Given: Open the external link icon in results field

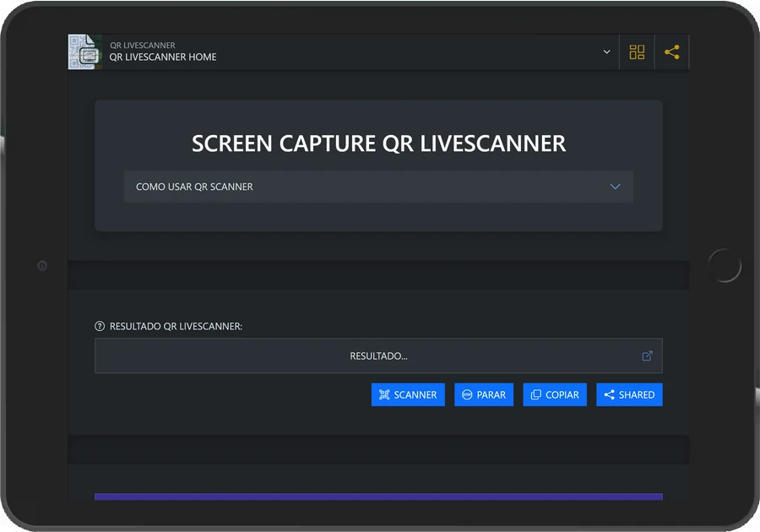Looking at the screenshot, I should click(x=647, y=356).
